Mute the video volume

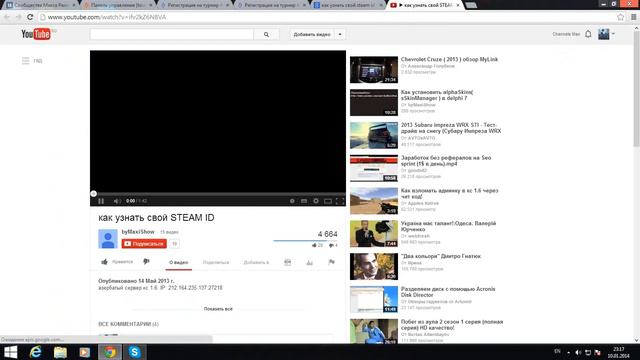[117, 201]
